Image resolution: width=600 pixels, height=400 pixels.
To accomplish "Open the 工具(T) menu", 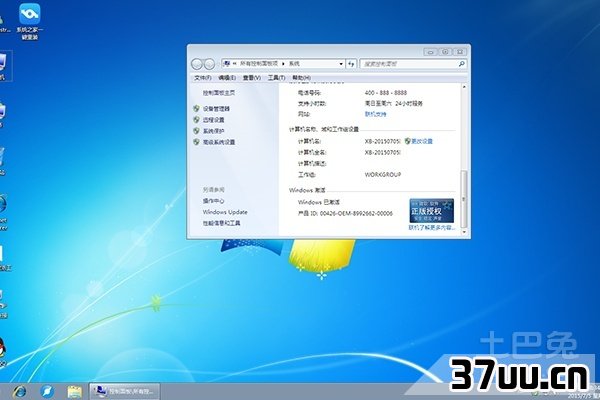I will 276,78.
